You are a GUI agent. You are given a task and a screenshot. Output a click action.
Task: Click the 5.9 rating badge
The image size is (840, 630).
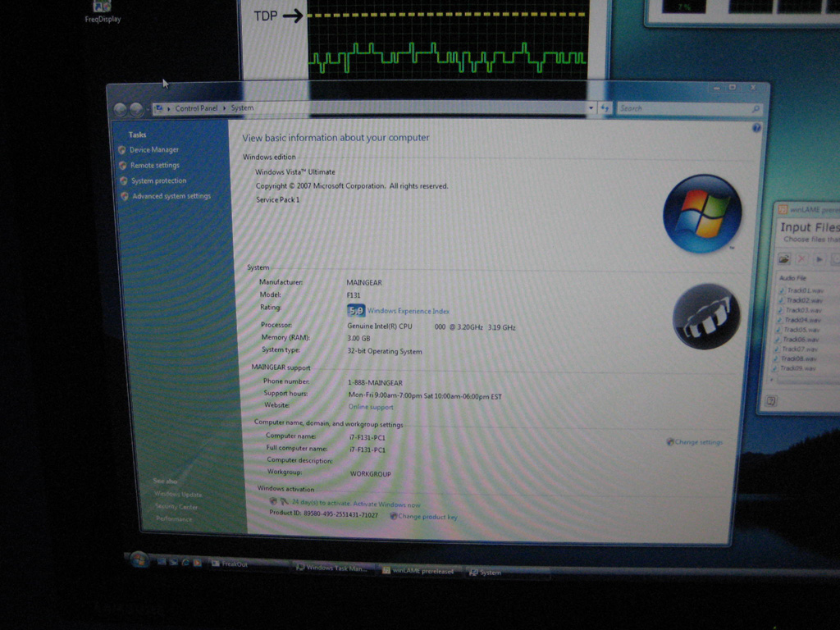[356, 311]
